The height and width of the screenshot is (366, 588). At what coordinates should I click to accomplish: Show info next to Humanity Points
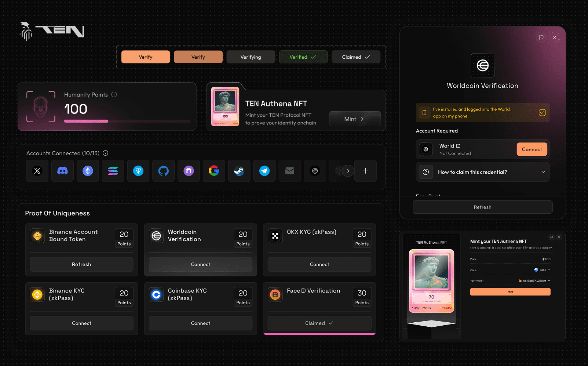[x=114, y=95]
